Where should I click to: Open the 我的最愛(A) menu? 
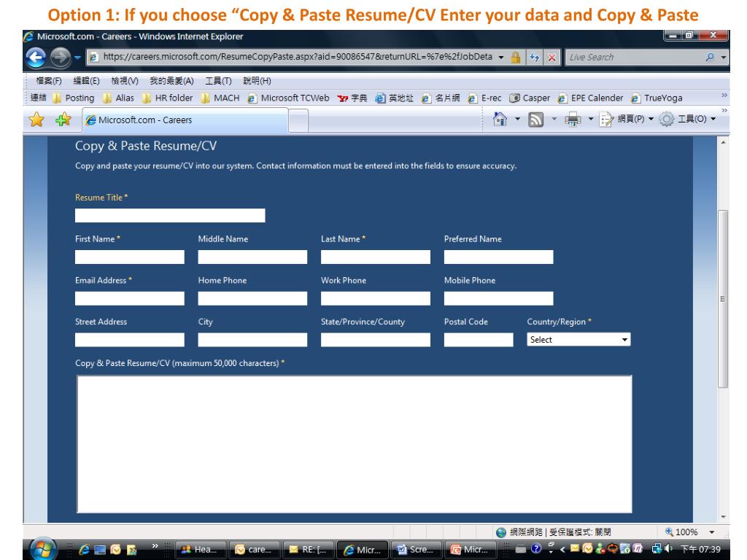coord(171,81)
